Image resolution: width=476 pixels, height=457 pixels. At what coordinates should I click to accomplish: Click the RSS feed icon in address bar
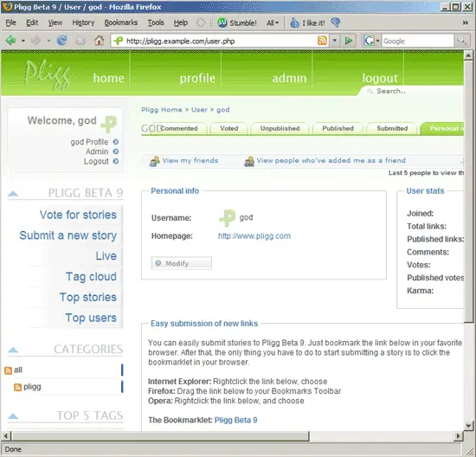[322, 41]
